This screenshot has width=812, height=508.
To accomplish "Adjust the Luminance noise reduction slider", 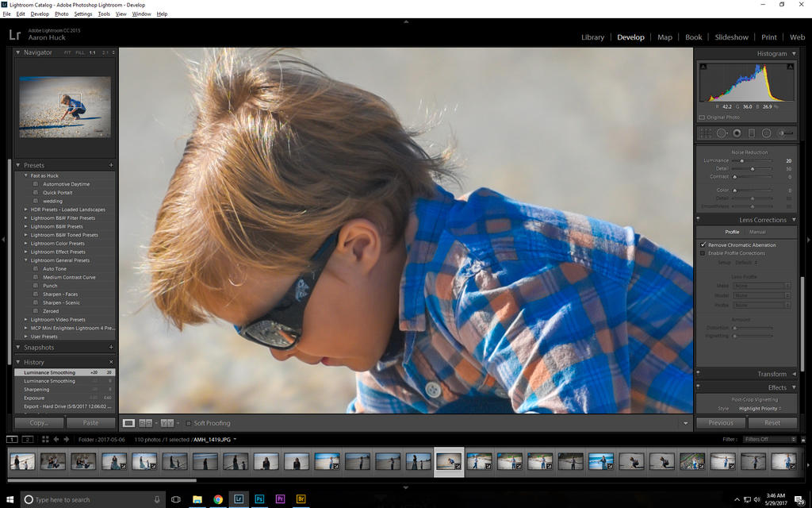I will [x=742, y=160].
